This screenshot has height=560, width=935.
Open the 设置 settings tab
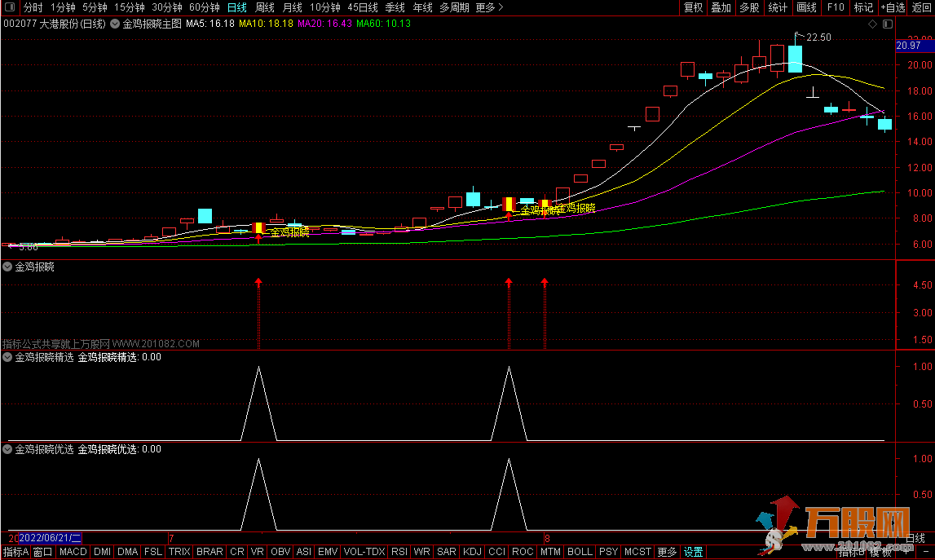(693, 552)
